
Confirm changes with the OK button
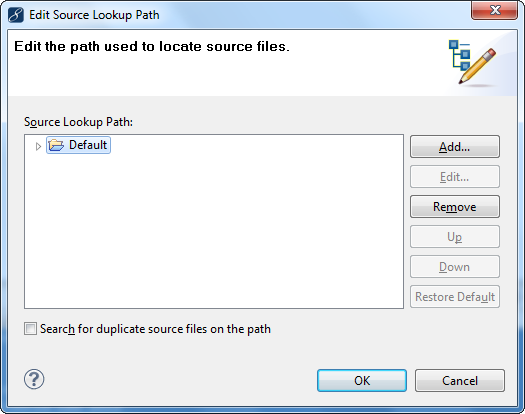click(x=362, y=381)
